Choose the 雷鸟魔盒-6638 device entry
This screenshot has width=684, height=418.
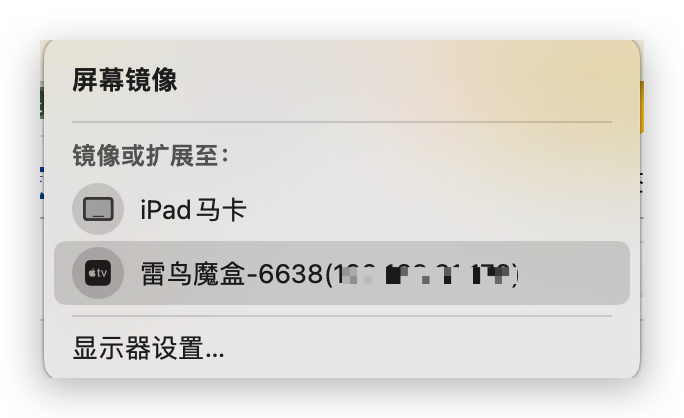(342, 273)
